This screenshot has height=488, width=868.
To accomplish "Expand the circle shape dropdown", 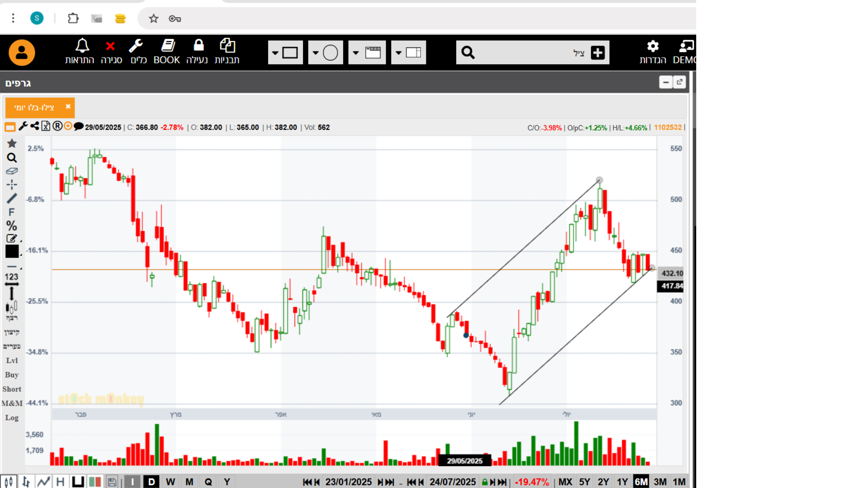I will (316, 53).
